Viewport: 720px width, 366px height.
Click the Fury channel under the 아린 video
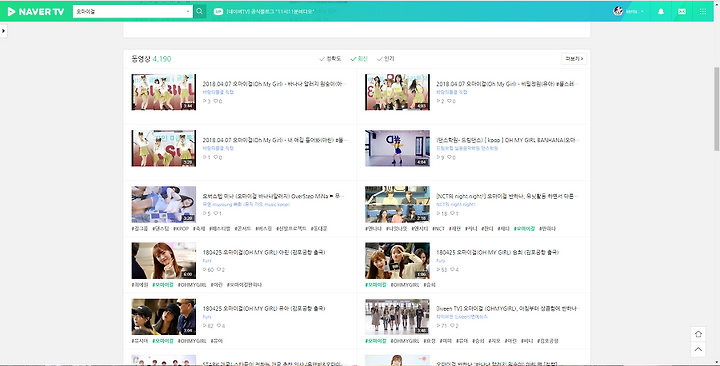pos(207,260)
